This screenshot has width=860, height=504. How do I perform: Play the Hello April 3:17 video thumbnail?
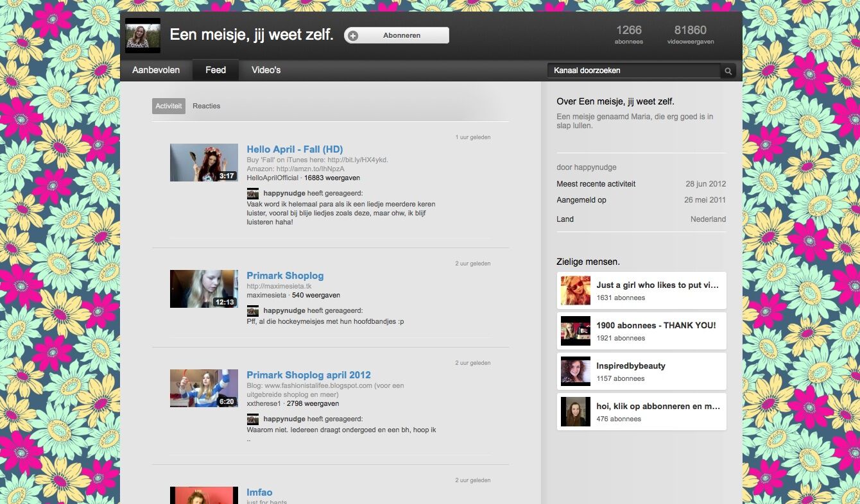point(203,162)
